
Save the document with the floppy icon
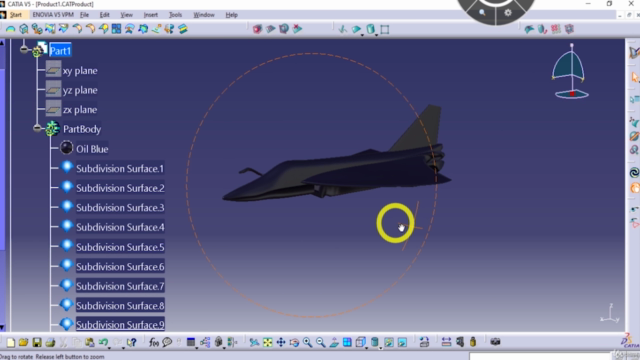tap(37, 342)
